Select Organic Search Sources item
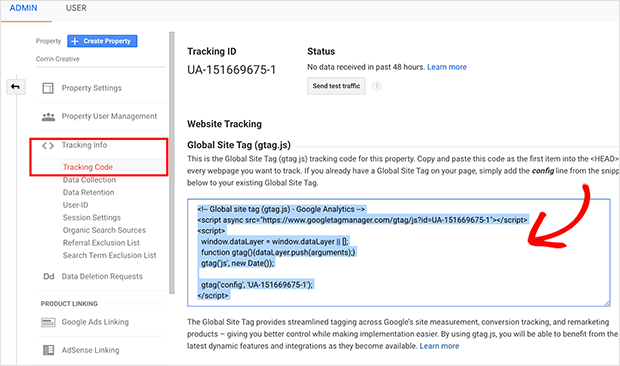 tap(104, 230)
